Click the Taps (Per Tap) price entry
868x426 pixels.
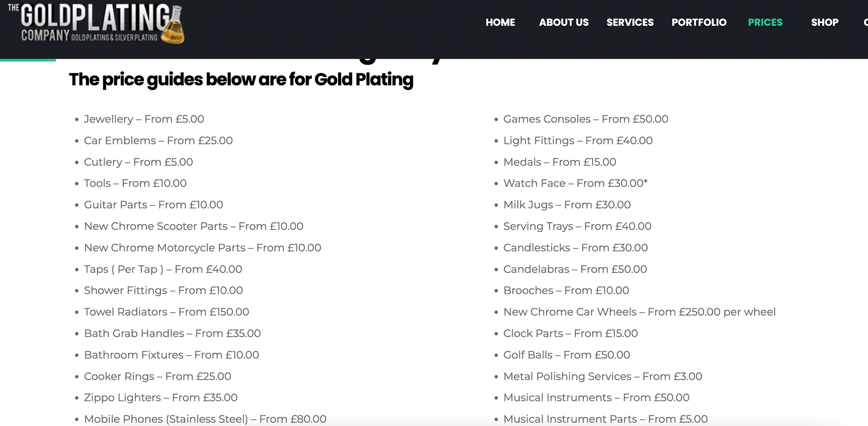pos(163,269)
